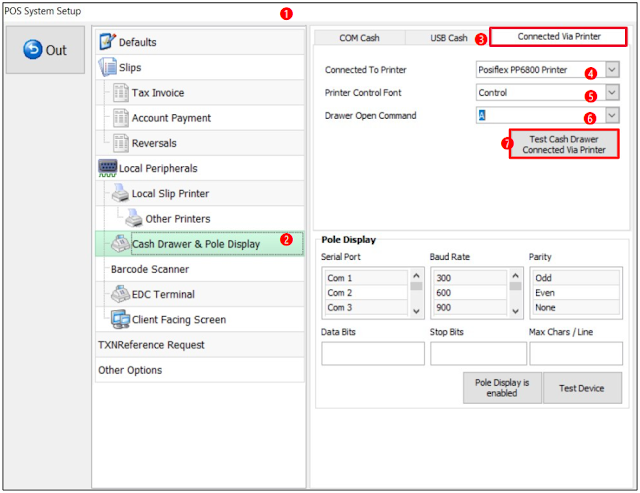Open Local Slip Printer settings
Image resolution: width=640 pixels, height=493 pixels.
coord(200,193)
